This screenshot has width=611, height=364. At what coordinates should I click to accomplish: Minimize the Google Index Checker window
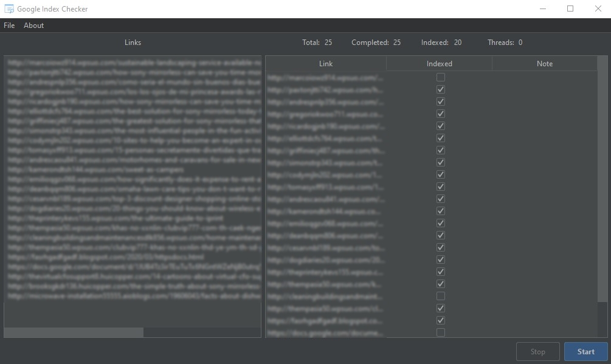542,9
